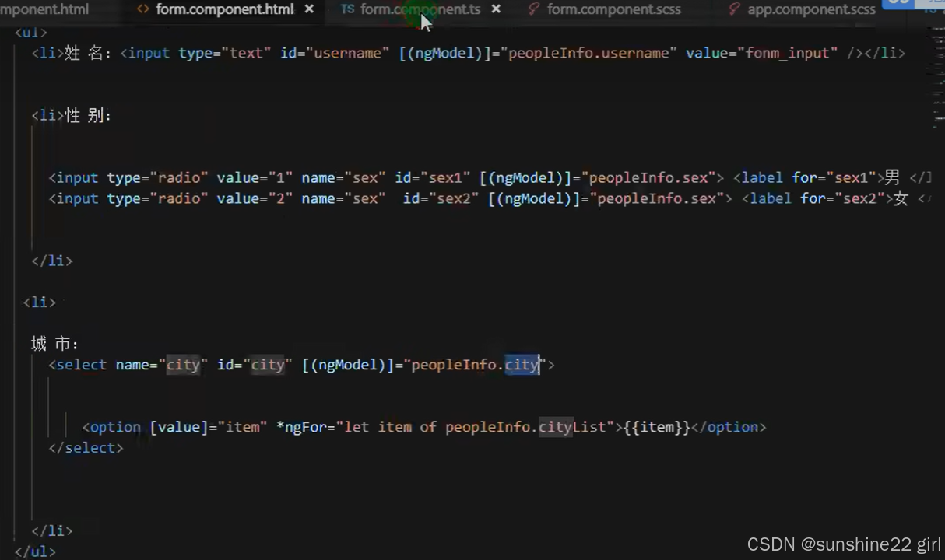Image resolution: width=945 pixels, height=560 pixels.
Task: Click the 性 别: list item text
Action: [x=88, y=115]
